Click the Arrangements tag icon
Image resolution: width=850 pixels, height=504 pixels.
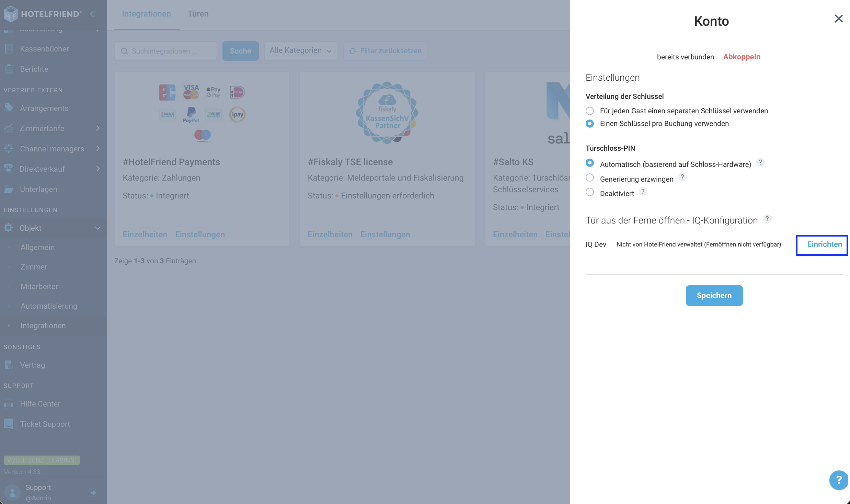9,108
